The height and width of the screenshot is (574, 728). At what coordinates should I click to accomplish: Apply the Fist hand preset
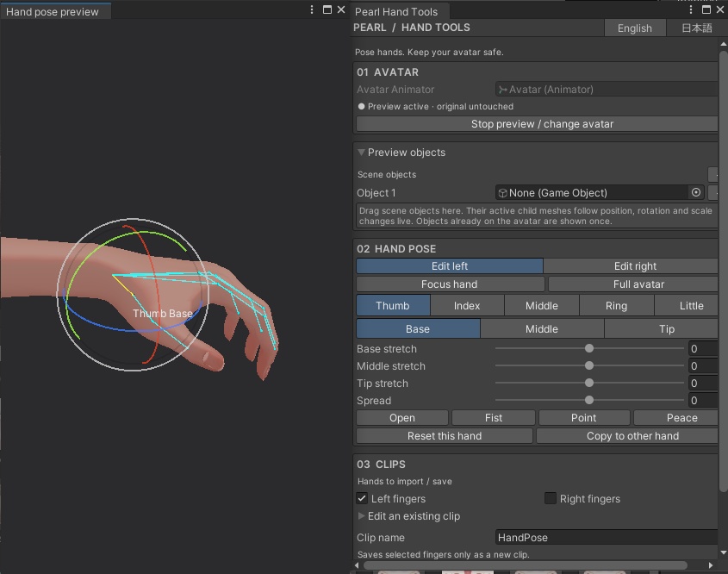point(493,417)
